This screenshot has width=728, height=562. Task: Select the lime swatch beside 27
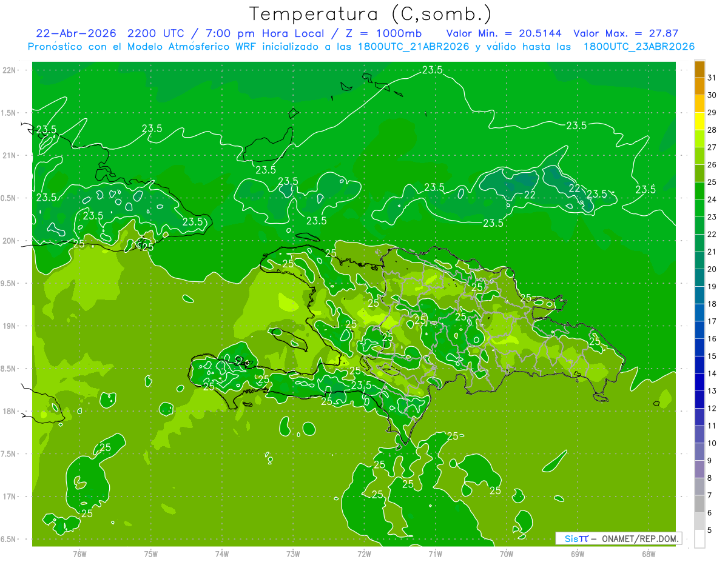click(699, 139)
